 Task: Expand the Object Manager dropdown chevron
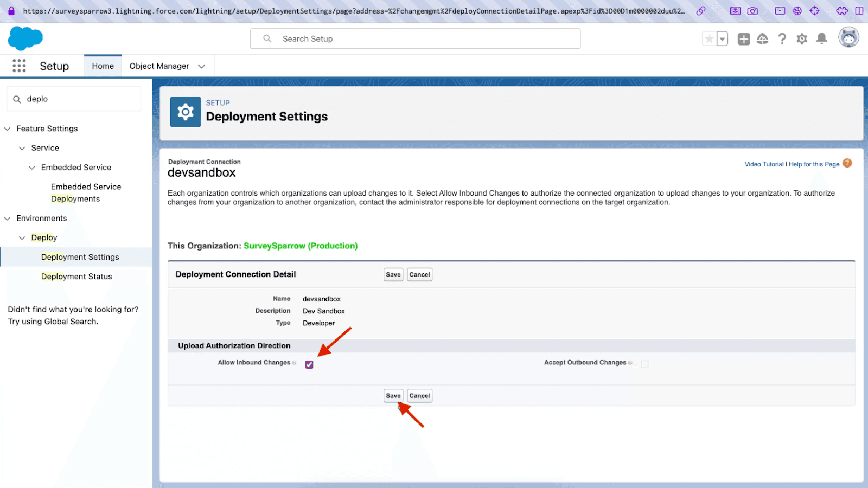202,66
